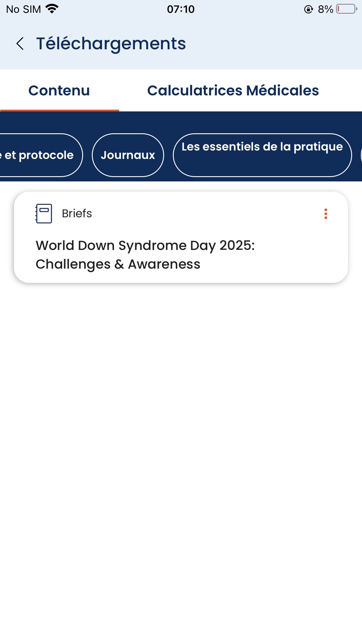Click the Briefs notebook icon
362x644 pixels.
click(44, 214)
